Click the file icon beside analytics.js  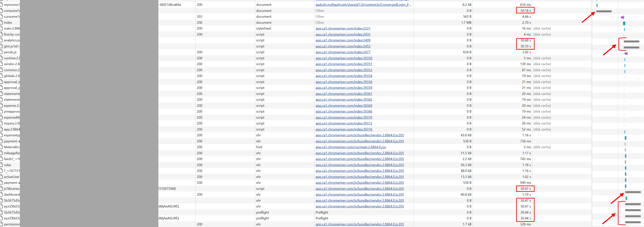pos(1,40)
